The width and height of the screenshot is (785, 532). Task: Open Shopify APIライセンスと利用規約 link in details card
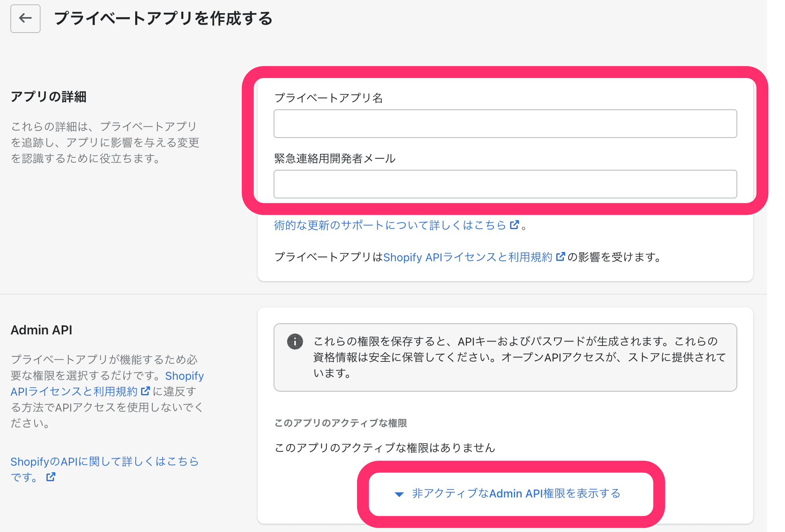coord(468,257)
